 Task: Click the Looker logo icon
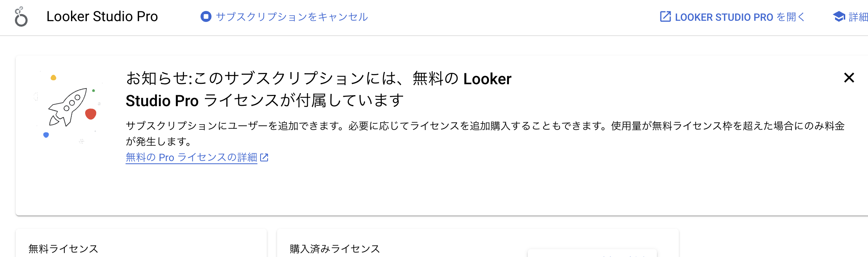21,16
